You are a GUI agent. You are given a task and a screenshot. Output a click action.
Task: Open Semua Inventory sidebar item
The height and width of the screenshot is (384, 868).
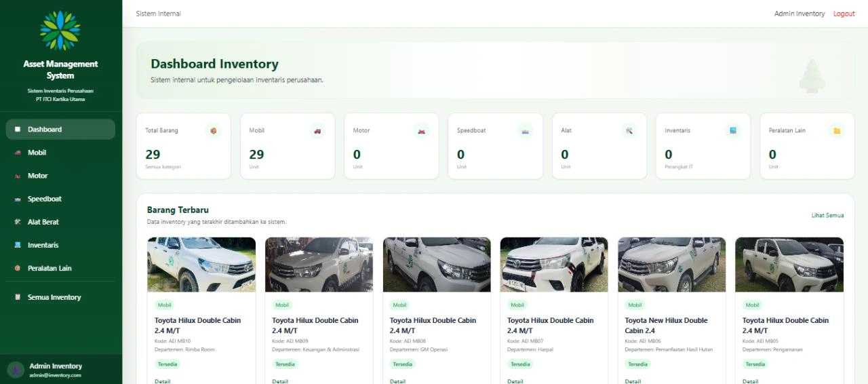[x=60, y=297]
